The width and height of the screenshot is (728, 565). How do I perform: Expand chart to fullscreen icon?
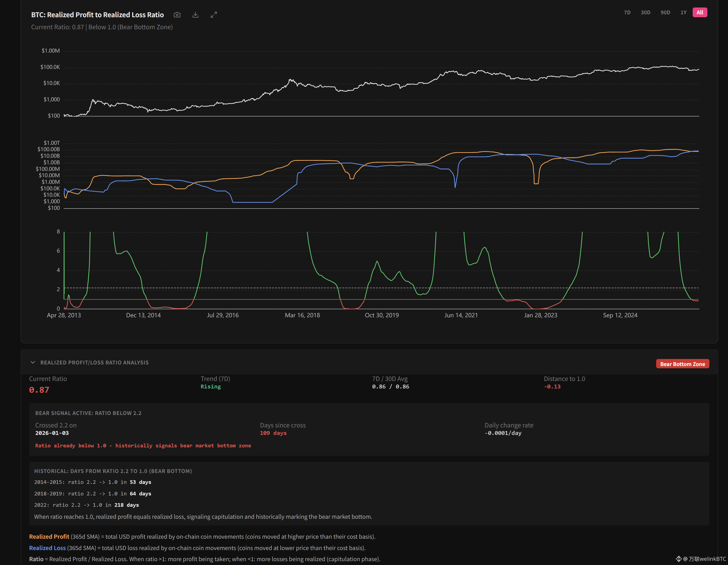pyautogui.click(x=214, y=15)
